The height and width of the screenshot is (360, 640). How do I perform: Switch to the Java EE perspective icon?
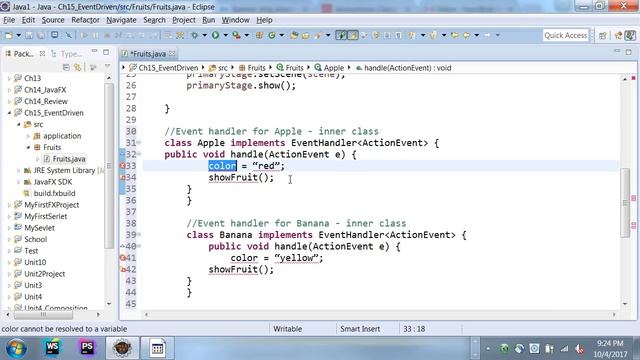coord(618,36)
